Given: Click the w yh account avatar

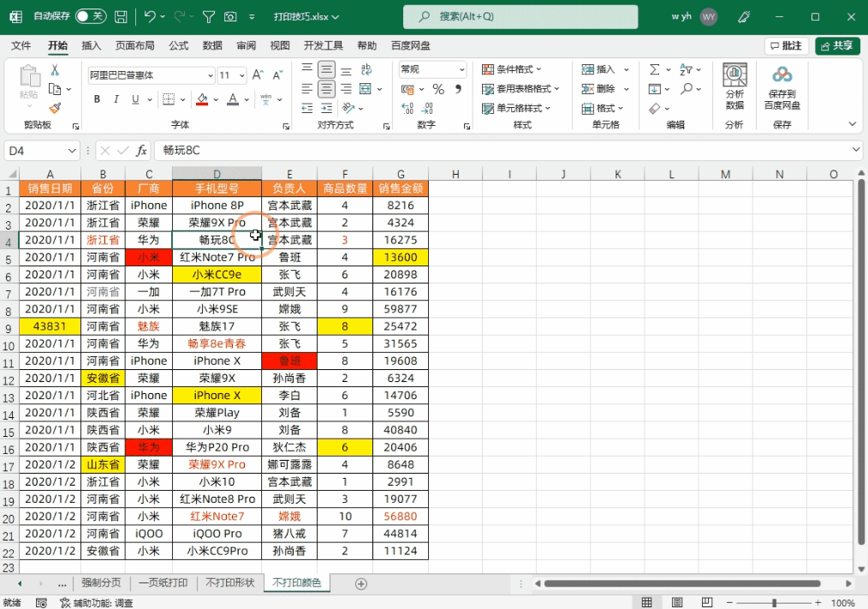Looking at the screenshot, I should point(709,16).
